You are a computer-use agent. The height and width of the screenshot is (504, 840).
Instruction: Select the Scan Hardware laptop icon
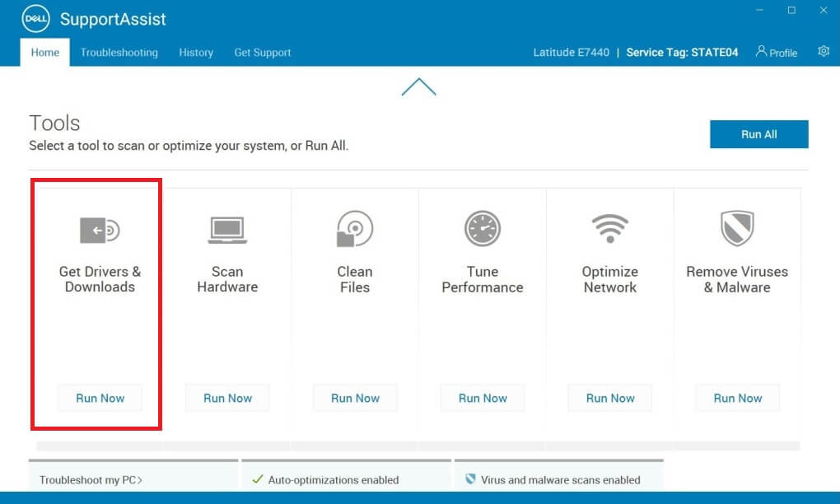point(227,231)
